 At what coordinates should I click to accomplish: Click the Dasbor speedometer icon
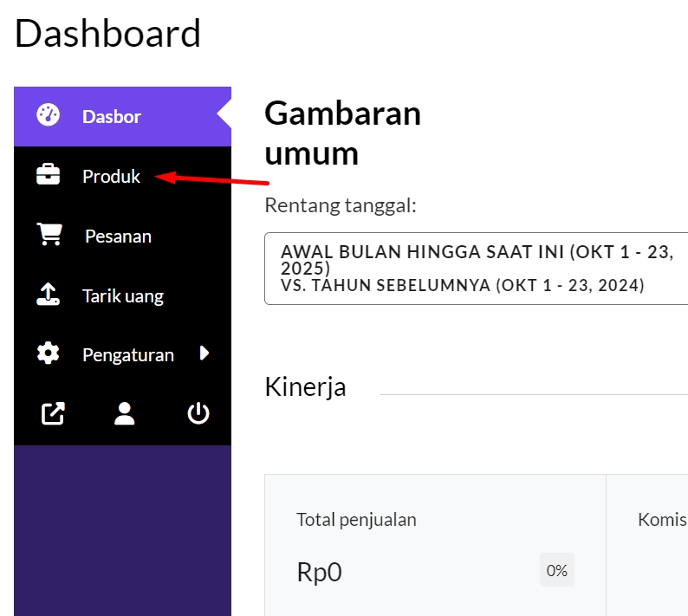tap(48, 115)
